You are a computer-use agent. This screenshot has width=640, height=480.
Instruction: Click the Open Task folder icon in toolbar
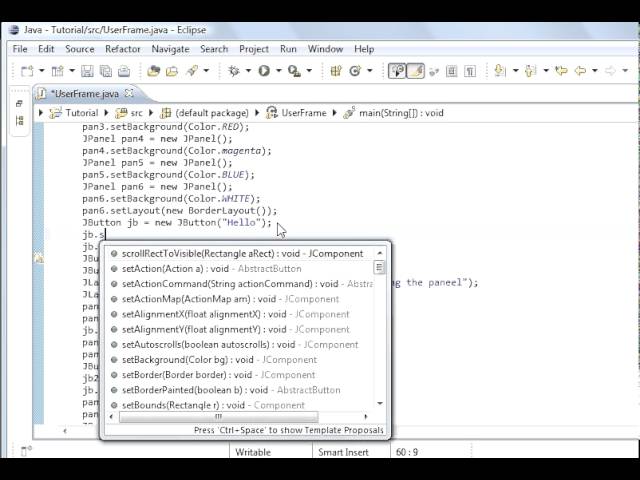click(x=172, y=71)
